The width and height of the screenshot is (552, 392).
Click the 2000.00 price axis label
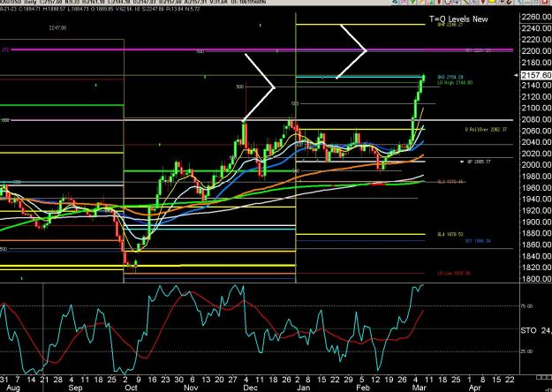click(537, 165)
